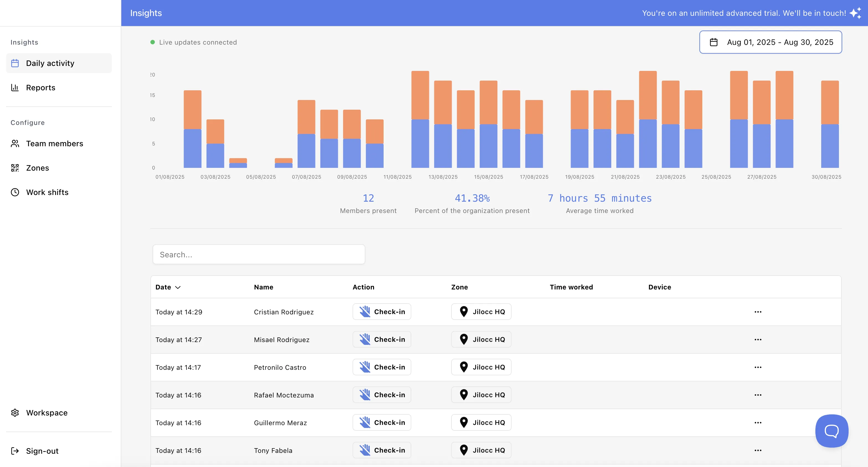This screenshot has width=868, height=467.
Task: Open row options for Rafael Moctezuma
Action: [758, 394]
